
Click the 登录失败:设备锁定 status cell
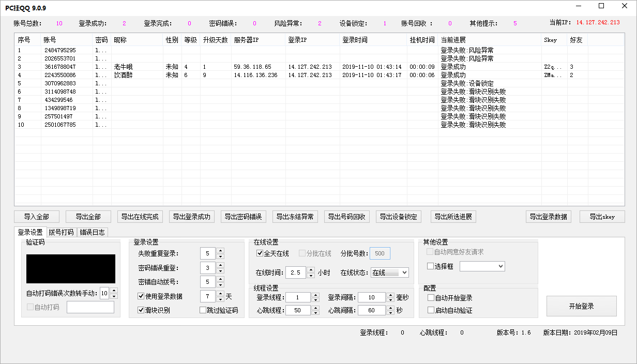[467, 83]
